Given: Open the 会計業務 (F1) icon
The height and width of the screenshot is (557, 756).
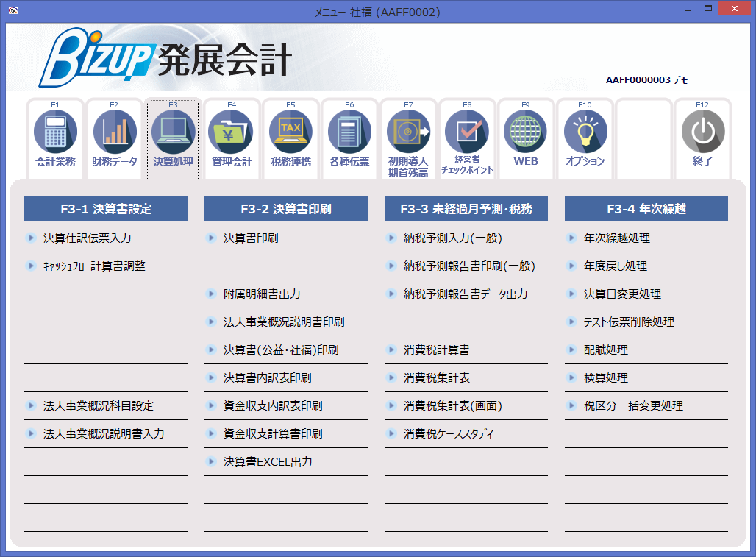Looking at the screenshot, I should click(x=56, y=138).
